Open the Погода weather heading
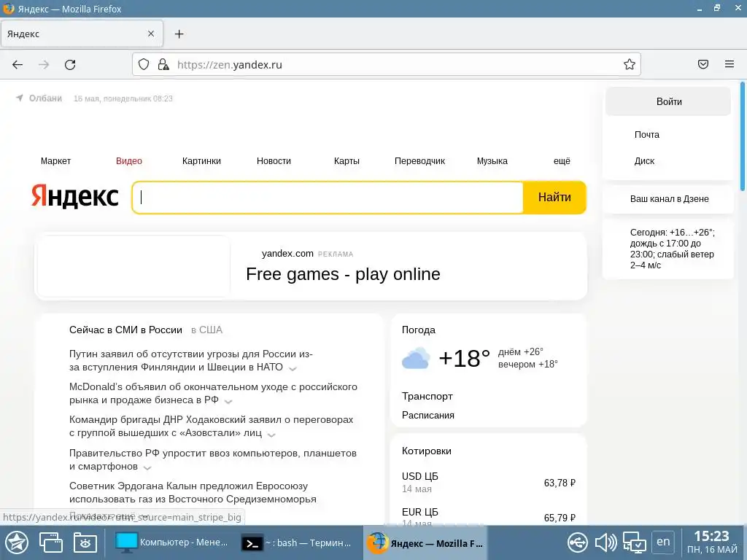 point(418,330)
